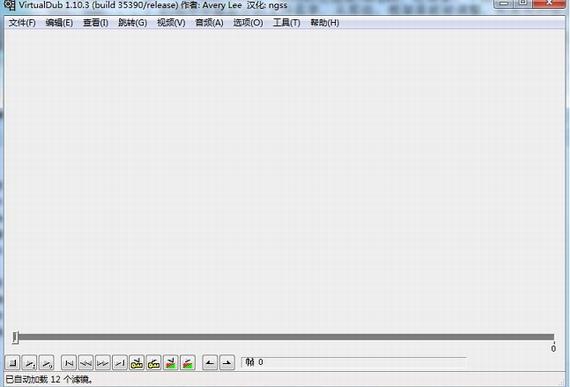Go to previous key frame icon
This screenshot has height=387, width=570.
pos(137,363)
